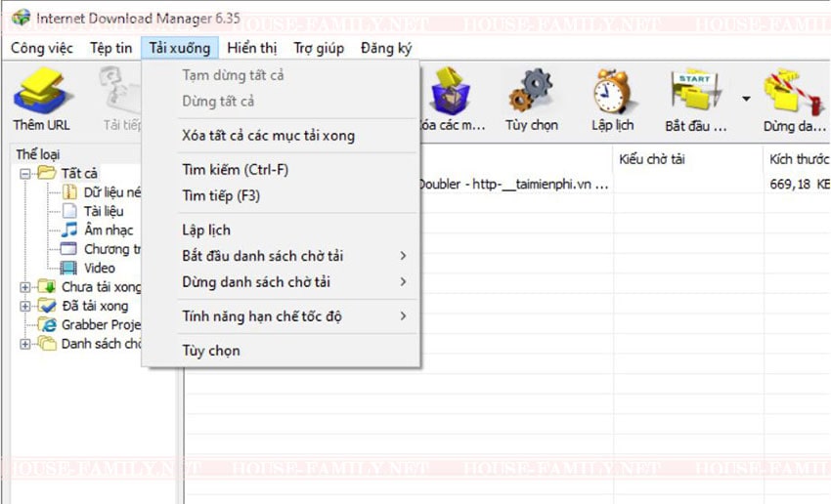Open the Trợ giúp menu

319,48
